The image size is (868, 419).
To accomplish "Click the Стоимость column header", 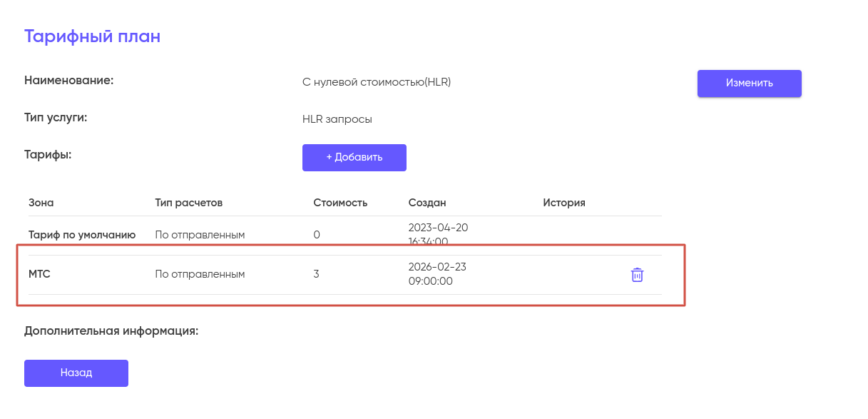I will coord(340,203).
